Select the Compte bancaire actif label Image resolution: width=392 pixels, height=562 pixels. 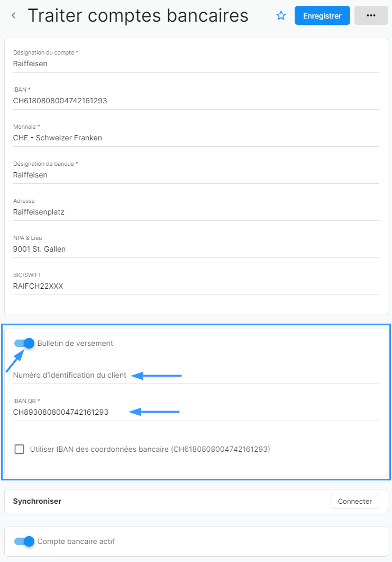point(76,541)
